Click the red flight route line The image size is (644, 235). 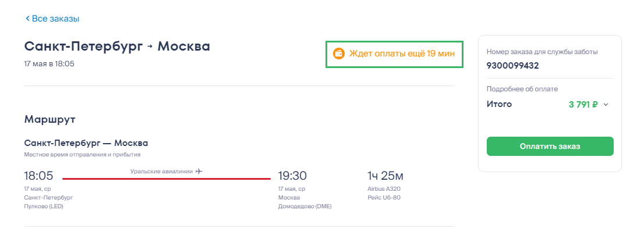pos(167,179)
